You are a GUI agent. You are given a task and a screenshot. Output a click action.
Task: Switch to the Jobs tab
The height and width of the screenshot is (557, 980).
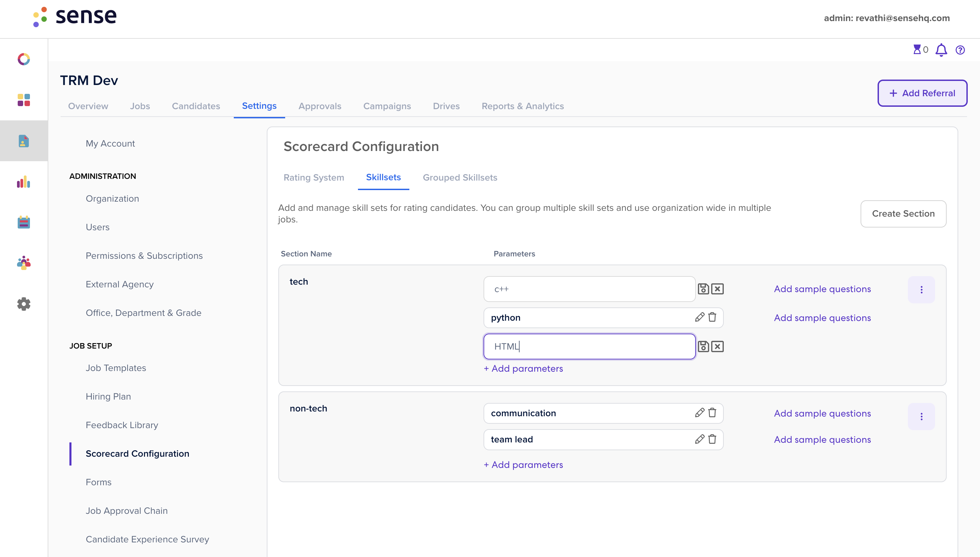coord(140,106)
